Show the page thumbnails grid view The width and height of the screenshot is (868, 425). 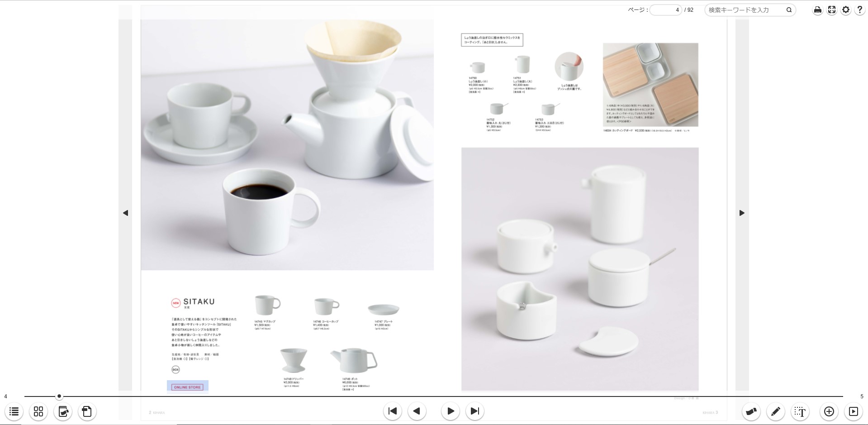tap(38, 411)
